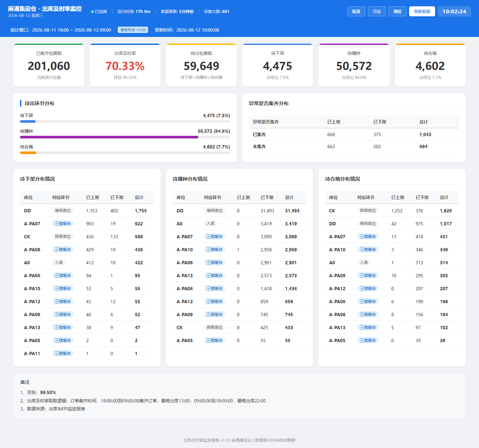Viewport: 479px width, 448px height.
Task: Click 堆垛库位 tag in DD row of 待下架 table
Action: click(x=63, y=210)
